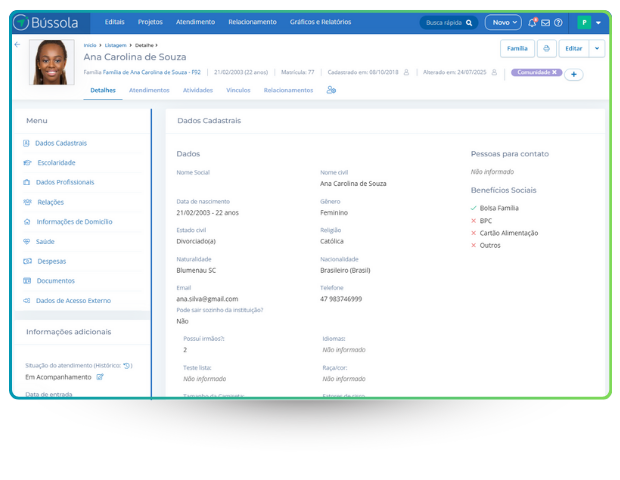
Task: Open the Gráficos e Relatórios menu
Action: click(x=320, y=22)
